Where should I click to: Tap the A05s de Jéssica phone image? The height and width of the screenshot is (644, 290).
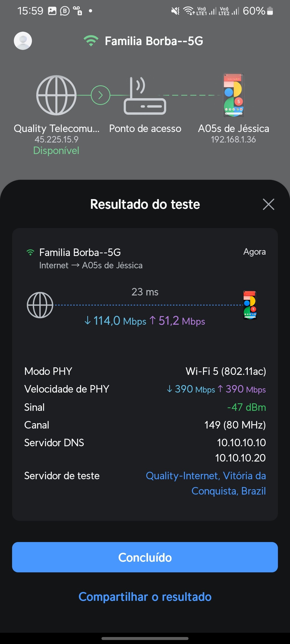point(234,95)
